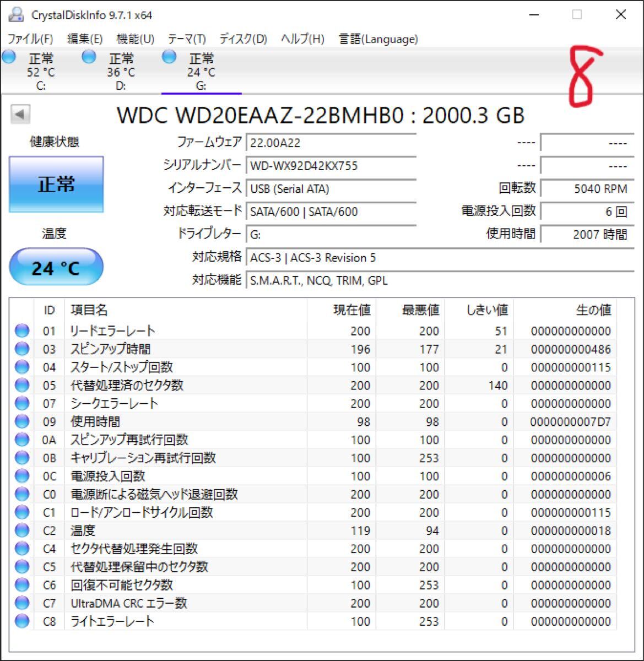This screenshot has height=661, width=644.
Task: Select the C: drive tab at 52 °C
Action: (41, 72)
